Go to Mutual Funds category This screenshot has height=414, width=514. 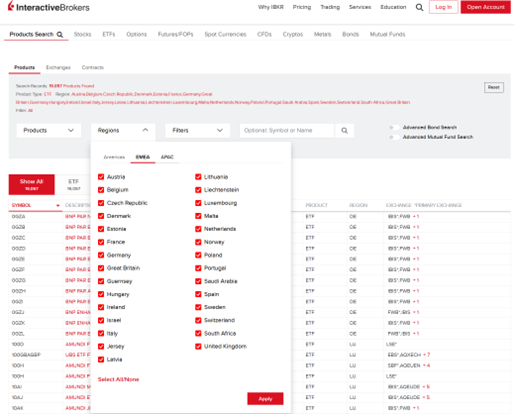pyautogui.click(x=387, y=34)
